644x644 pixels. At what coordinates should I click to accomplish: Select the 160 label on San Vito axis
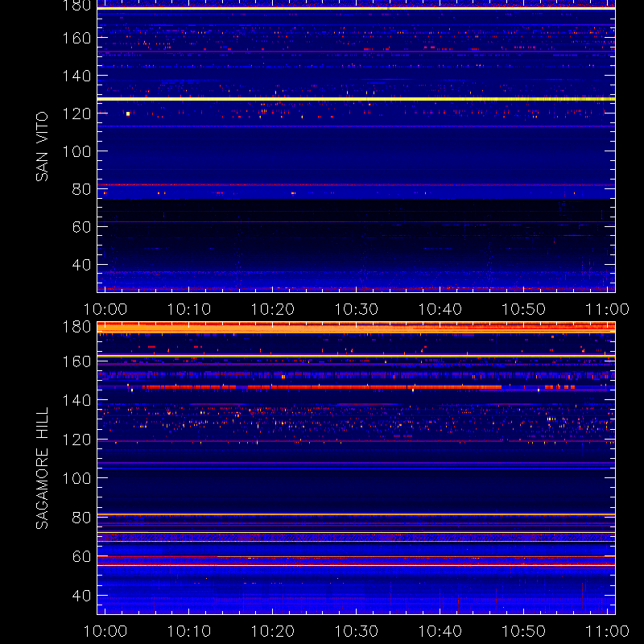coord(76,38)
